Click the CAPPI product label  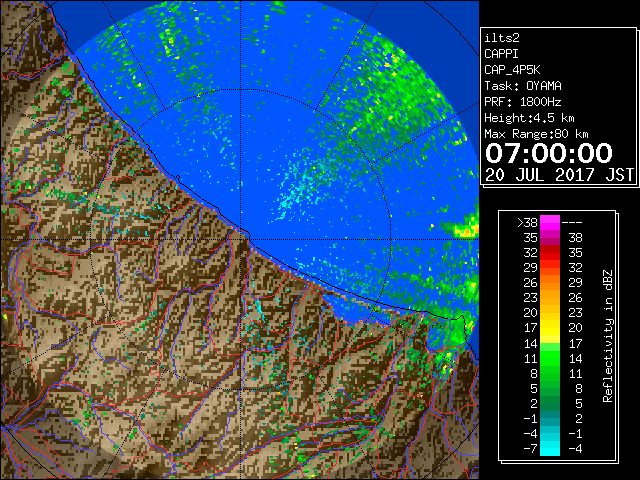coord(501,54)
